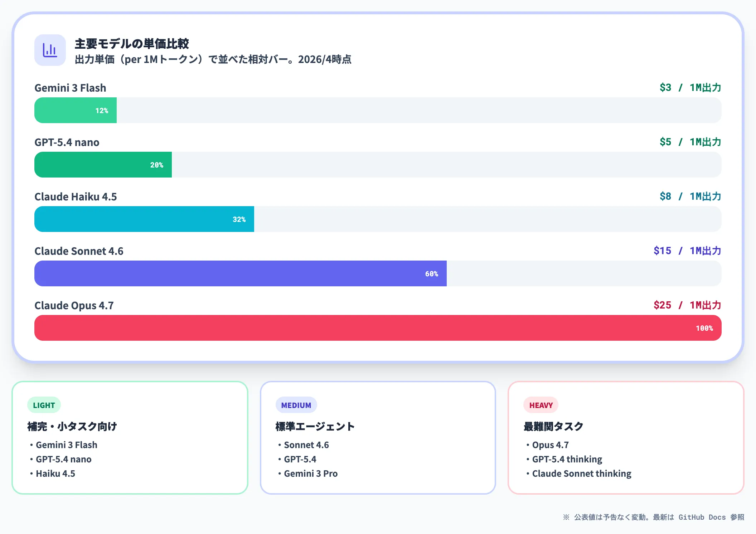The width and height of the screenshot is (756, 534).
Task: Click the bar chart icon beside title
Action: coord(50,50)
